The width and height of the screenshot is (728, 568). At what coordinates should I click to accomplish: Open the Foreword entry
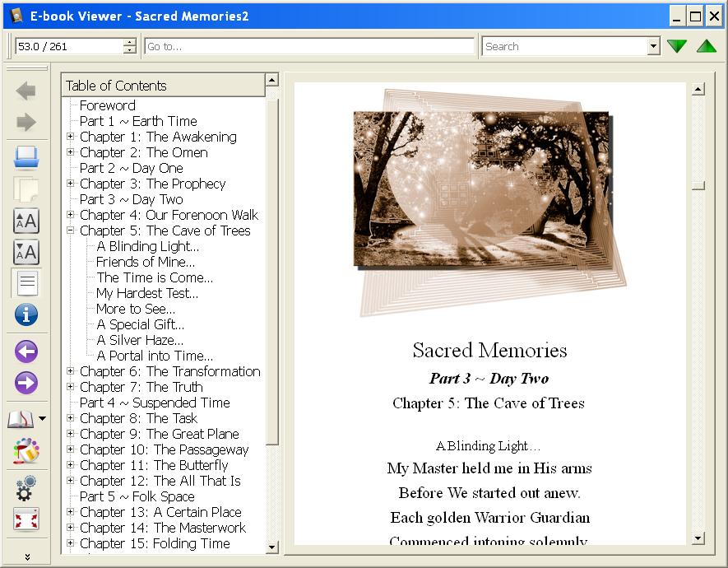(x=107, y=105)
